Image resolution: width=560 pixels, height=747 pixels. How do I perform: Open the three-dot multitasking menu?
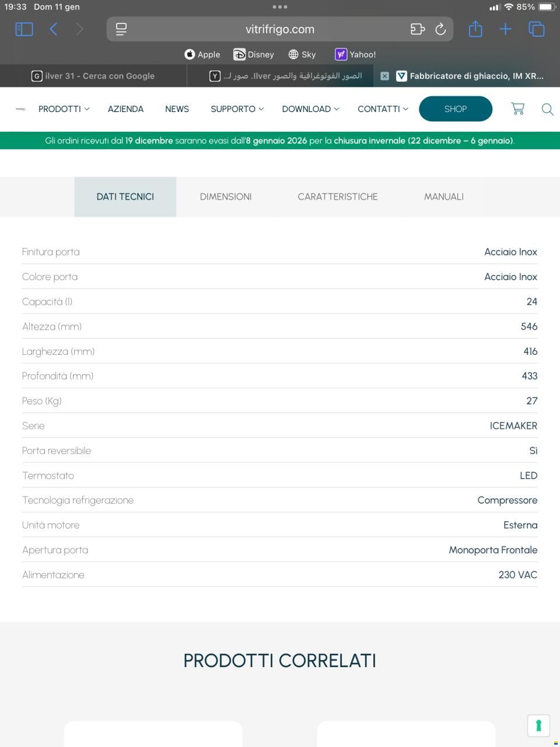[x=280, y=7]
